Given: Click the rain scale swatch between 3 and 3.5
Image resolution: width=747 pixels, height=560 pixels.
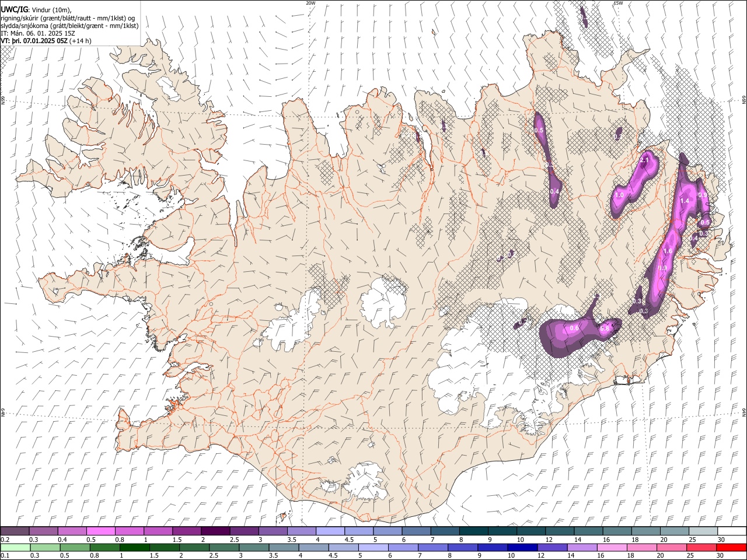Looking at the screenshot, I should (x=254, y=547).
